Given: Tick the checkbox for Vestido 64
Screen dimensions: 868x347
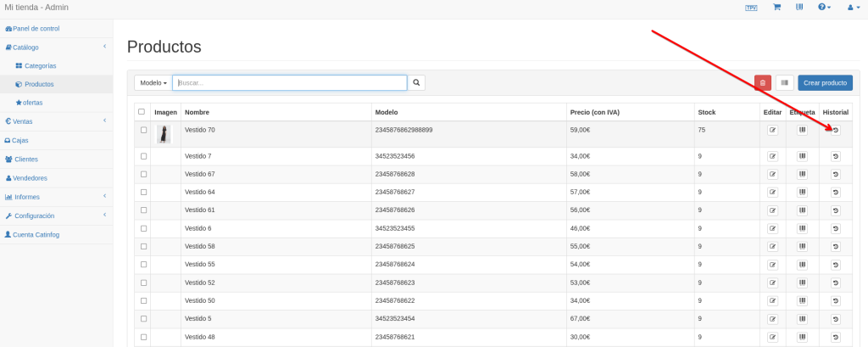Looking at the screenshot, I should 143,192.
